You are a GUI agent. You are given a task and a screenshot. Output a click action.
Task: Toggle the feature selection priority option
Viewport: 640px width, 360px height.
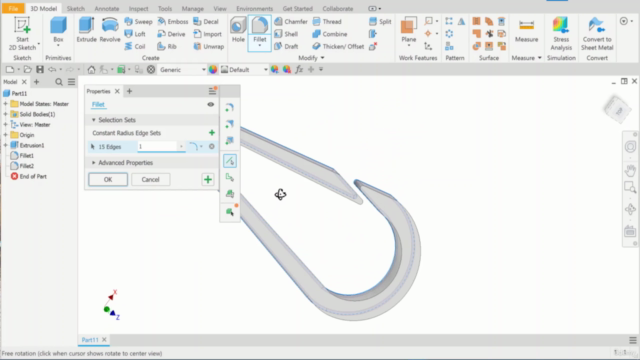point(230,194)
